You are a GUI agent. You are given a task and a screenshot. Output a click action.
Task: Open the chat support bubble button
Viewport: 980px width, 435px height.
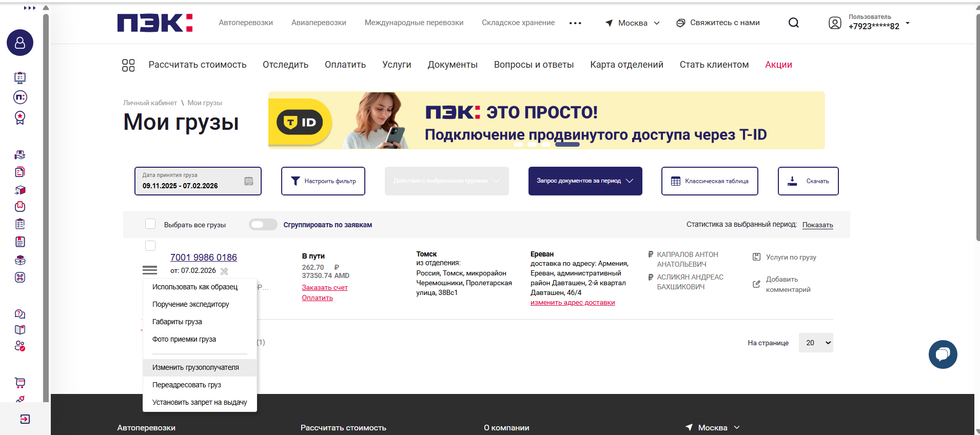[943, 354]
